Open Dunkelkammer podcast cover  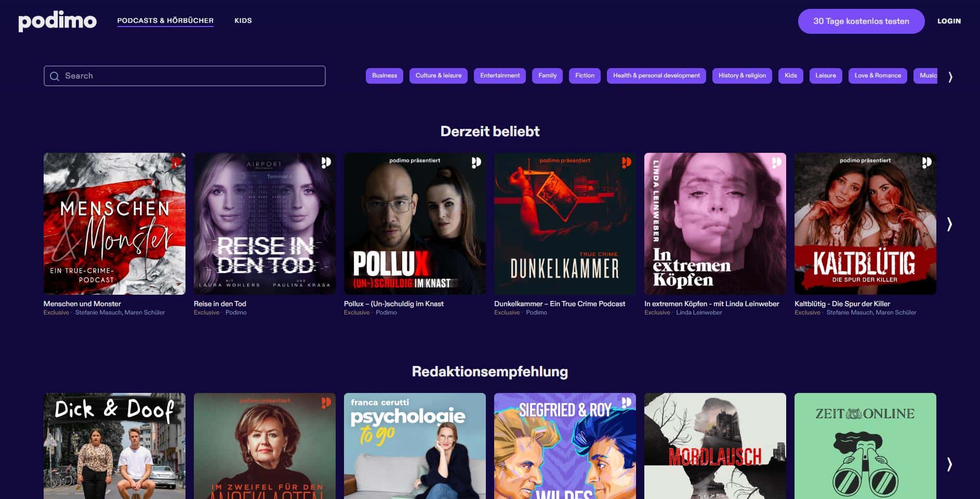(x=565, y=224)
